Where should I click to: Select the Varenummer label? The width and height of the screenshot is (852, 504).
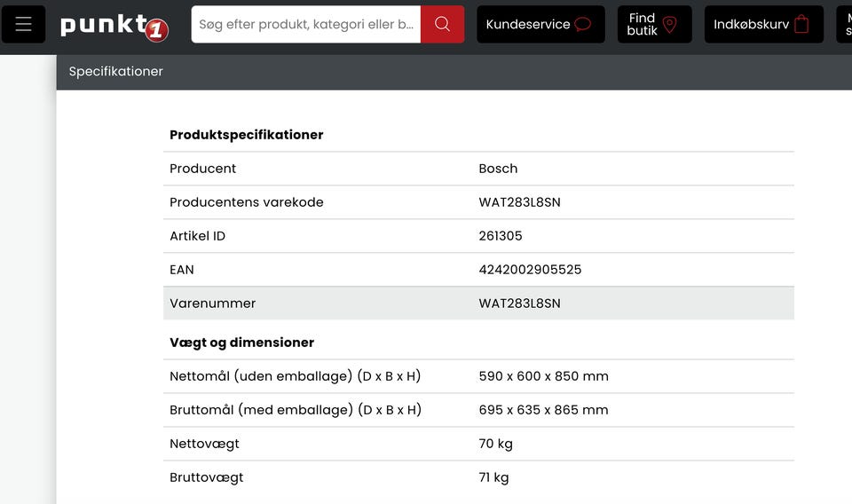click(212, 303)
